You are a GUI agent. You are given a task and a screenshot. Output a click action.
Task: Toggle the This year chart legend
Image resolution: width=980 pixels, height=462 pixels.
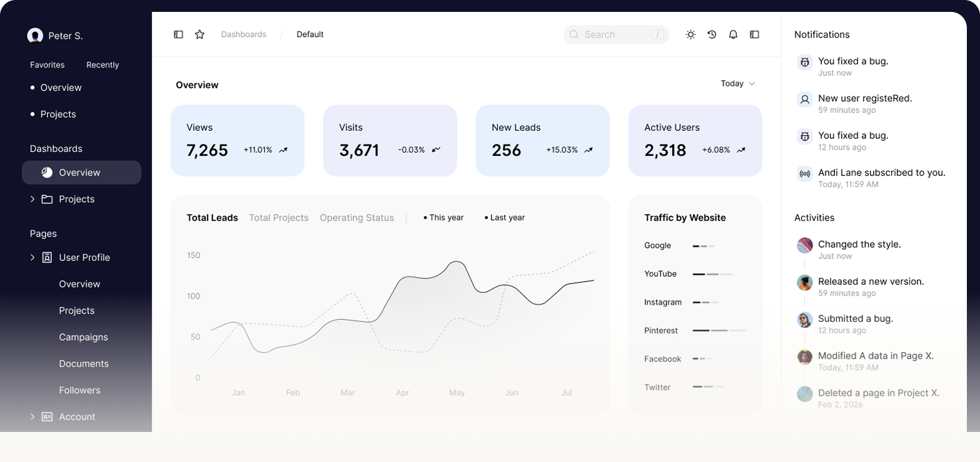tap(443, 218)
